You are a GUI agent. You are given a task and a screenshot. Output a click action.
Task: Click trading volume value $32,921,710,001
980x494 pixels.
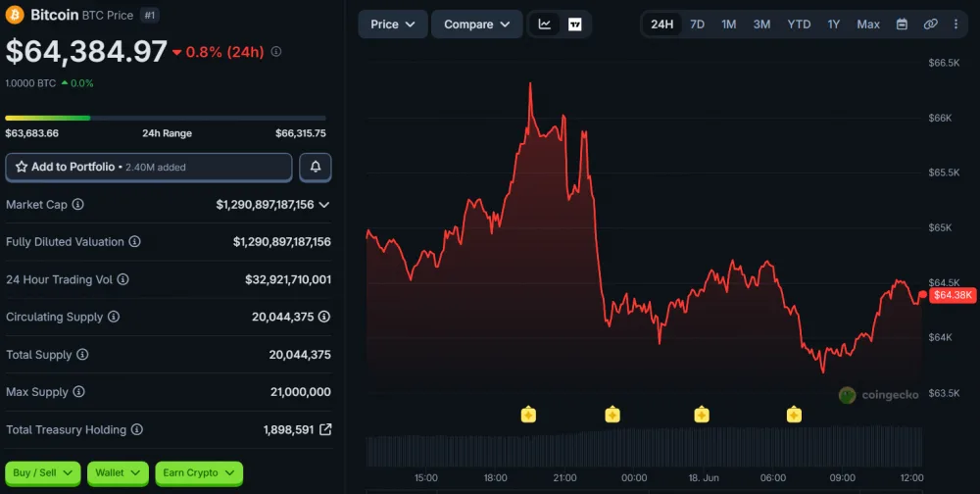(x=288, y=279)
